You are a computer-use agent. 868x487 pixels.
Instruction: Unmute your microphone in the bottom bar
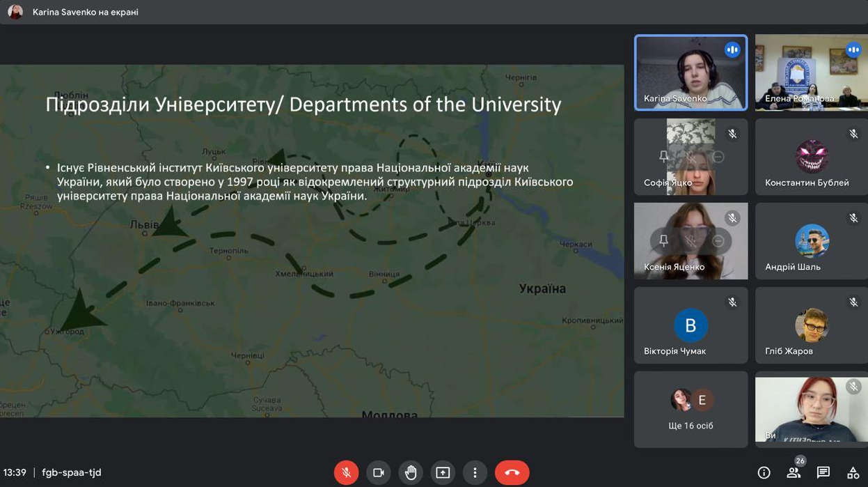346,472
